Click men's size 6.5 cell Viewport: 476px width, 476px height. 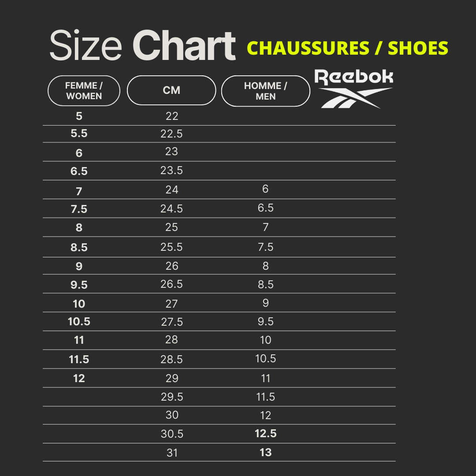[x=265, y=208]
